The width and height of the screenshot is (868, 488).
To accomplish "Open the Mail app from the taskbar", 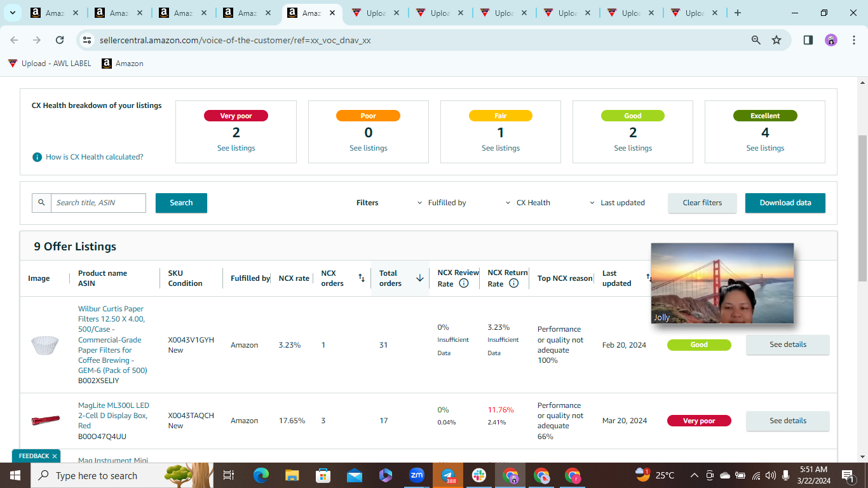I will [x=355, y=475].
